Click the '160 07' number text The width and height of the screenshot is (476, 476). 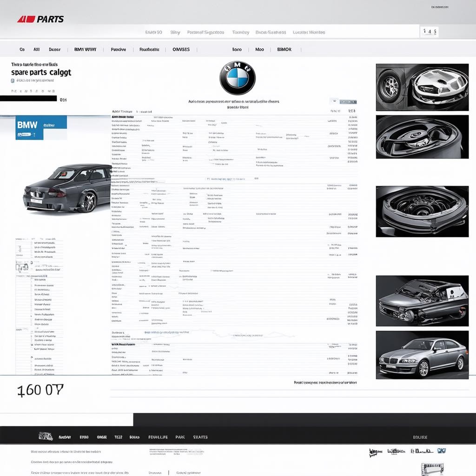point(40,390)
